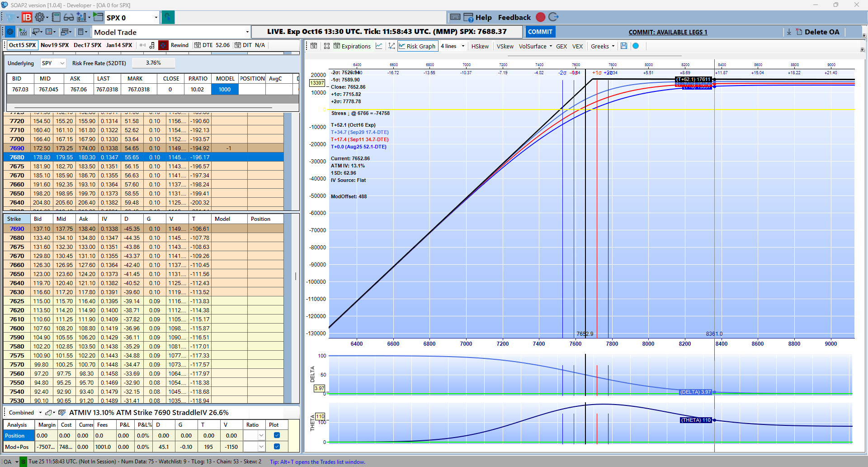Click the cyan circle icon in graph toolbar

(636, 46)
